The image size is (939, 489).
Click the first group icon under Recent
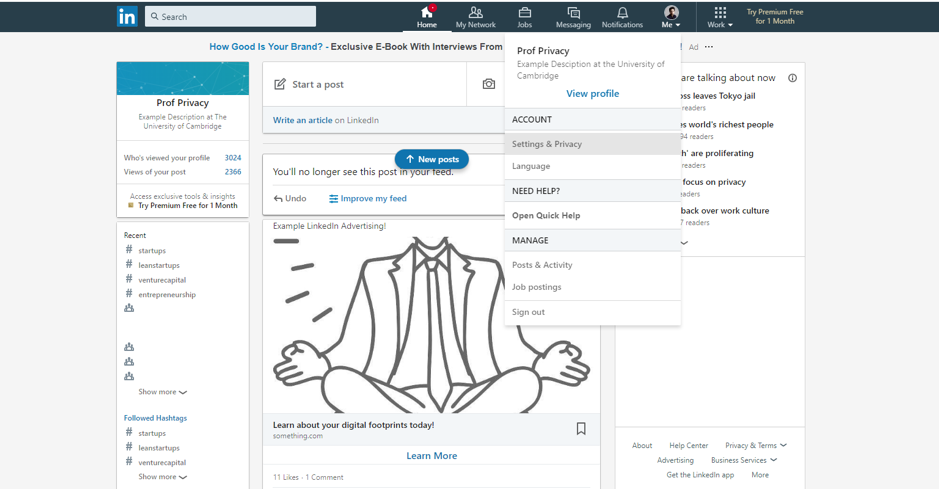pyautogui.click(x=129, y=308)
